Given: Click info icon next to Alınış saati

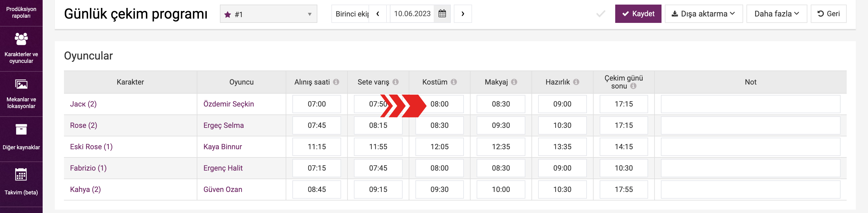Looking at the screenshot, I should [336, 82].
